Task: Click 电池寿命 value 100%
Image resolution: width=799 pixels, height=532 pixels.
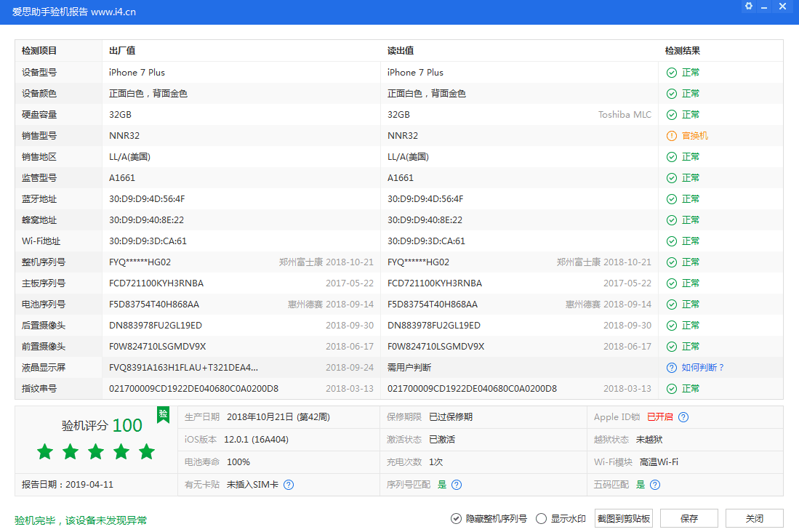Action: (x=238, y=462)
